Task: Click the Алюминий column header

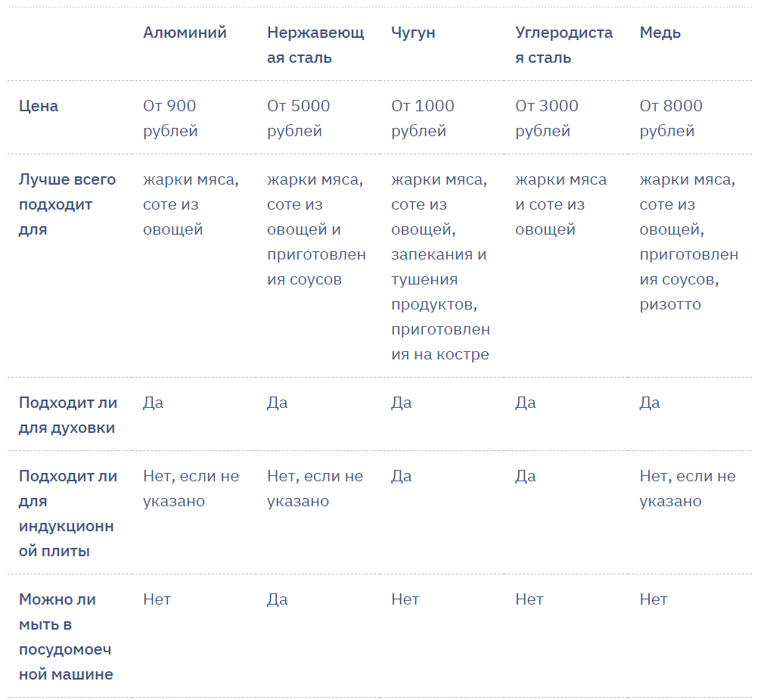Action: pyautogui.click(x=185, y=33)
